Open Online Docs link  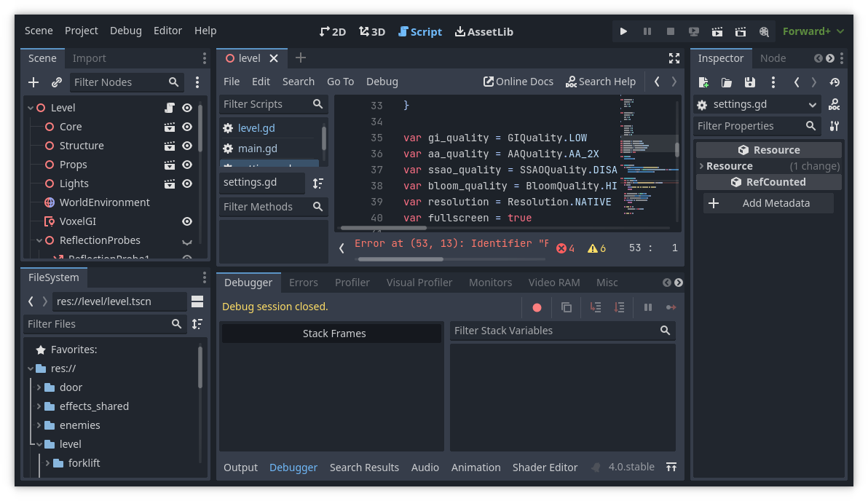click(x=518, y=82)
